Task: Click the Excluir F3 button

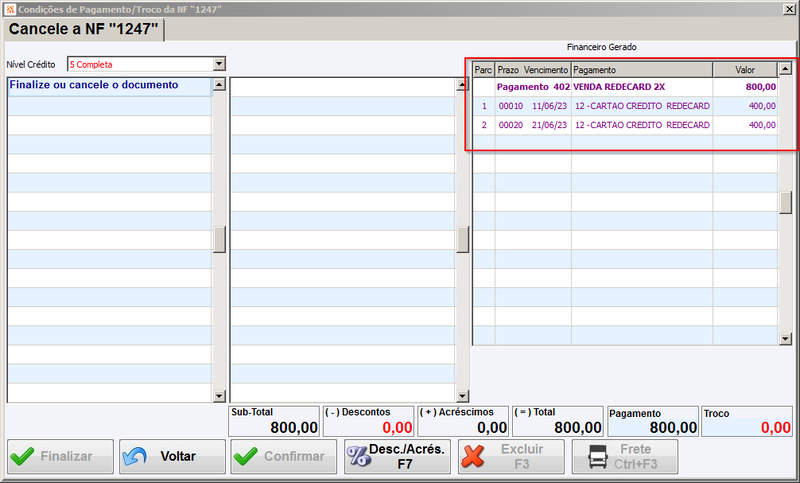Action: pos(511,456)
